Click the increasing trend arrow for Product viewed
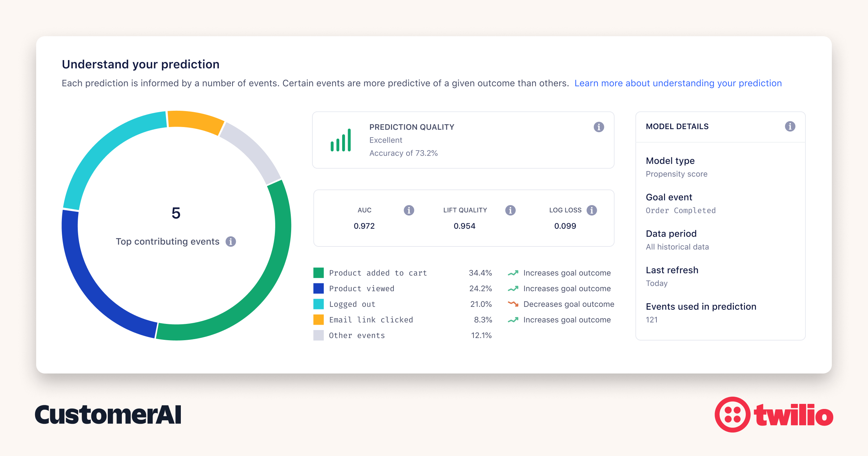868x456 pixels. [x=513, y=288]
